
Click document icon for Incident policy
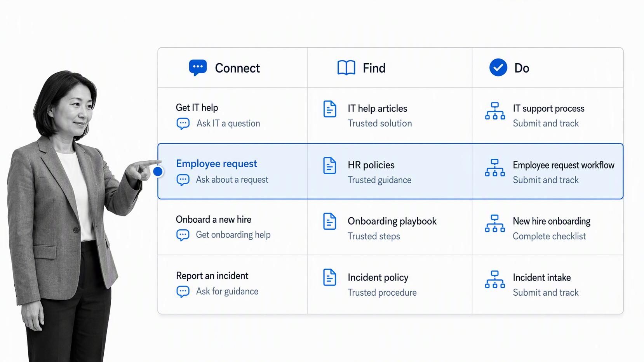tap(330, 277)
